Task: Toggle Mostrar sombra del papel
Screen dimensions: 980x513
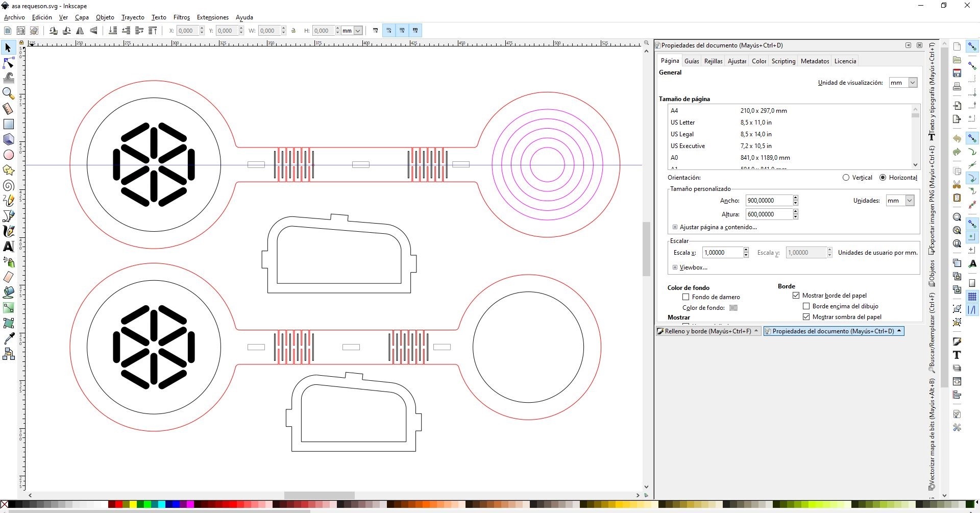Action: (x=806, y=317)
